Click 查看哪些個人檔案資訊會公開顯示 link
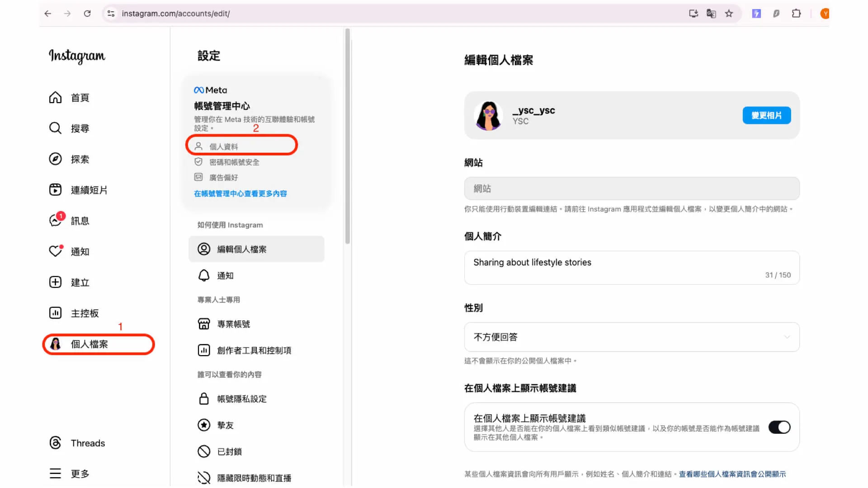Screen dimensions: 868x488 tap(732, 474)
